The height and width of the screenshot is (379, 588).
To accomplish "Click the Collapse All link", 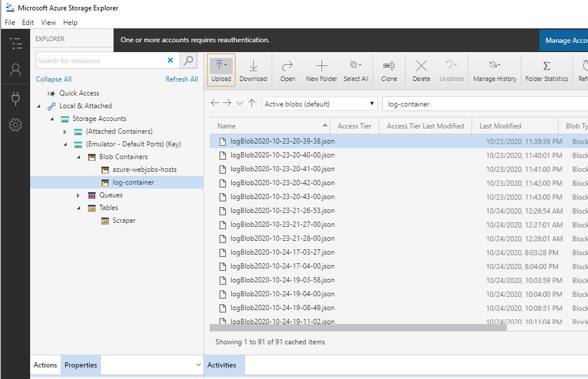I will pyautogui.click(x=54, y=79).
